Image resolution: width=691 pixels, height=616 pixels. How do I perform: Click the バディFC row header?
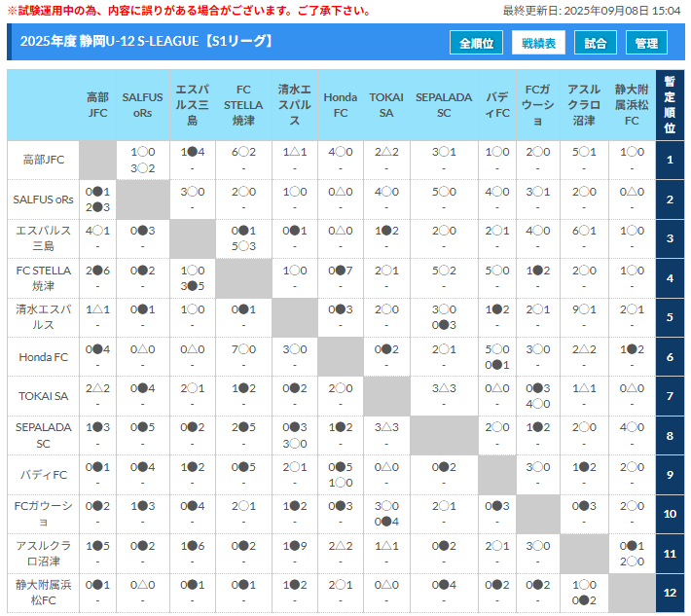pos(43,475)
